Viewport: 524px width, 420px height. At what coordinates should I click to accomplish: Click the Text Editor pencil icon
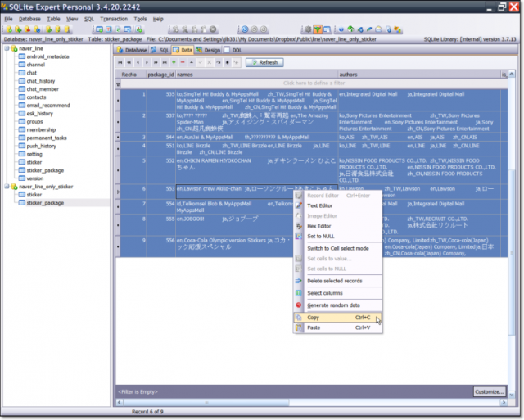pos(299,205)
